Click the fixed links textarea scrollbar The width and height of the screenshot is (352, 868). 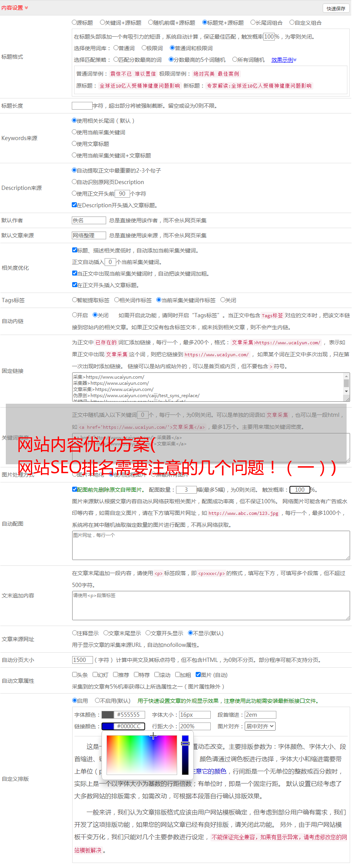[346, 384]
